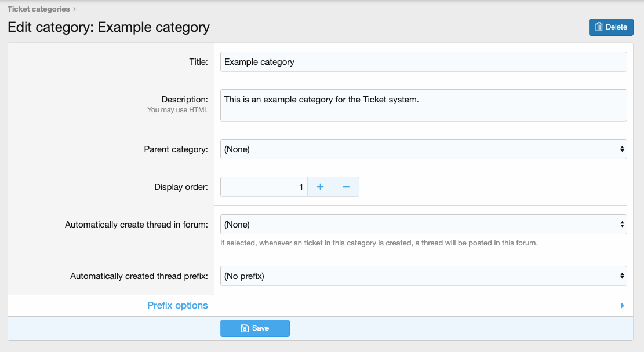Click the 'Description:' field label
Viewport: 644px width, 352px height.
click(x=184, y=100)
